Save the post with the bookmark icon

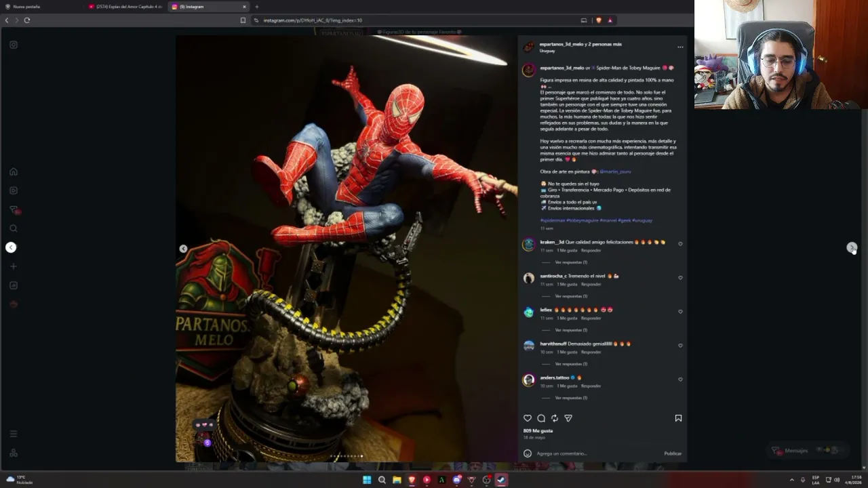(x=678, y=418)
